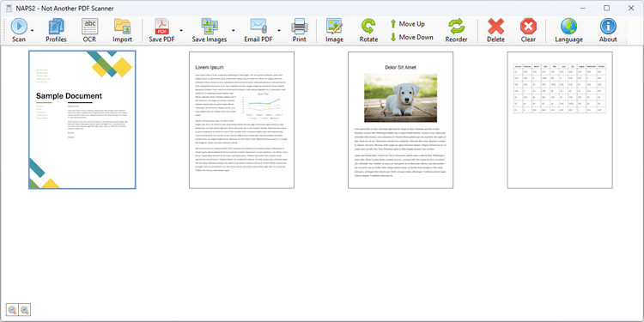Save scanned pages as PDF
The image size is (644, 322).
click(x=161, y=31)
